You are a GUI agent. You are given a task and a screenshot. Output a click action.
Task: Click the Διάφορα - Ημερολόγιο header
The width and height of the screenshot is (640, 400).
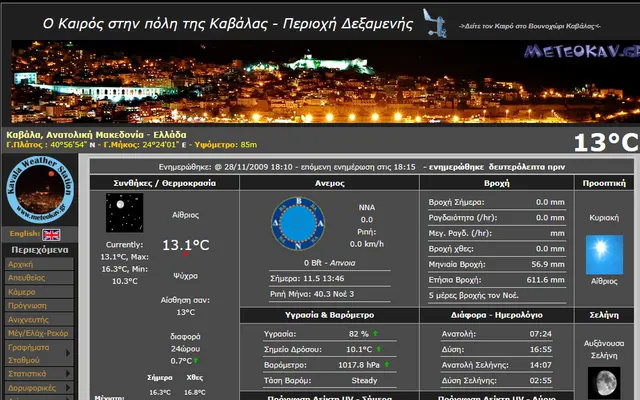[497, 315]
